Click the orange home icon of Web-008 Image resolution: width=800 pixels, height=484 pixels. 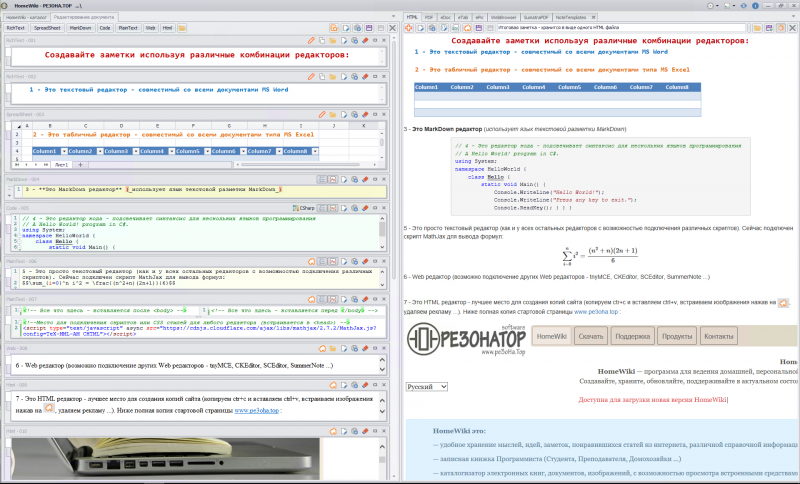322,348
